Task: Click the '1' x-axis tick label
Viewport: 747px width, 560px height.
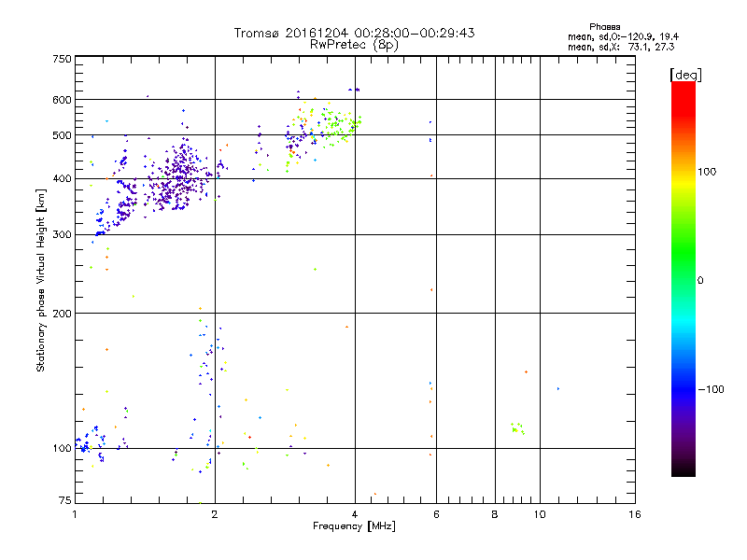Action: coord(75,514)
